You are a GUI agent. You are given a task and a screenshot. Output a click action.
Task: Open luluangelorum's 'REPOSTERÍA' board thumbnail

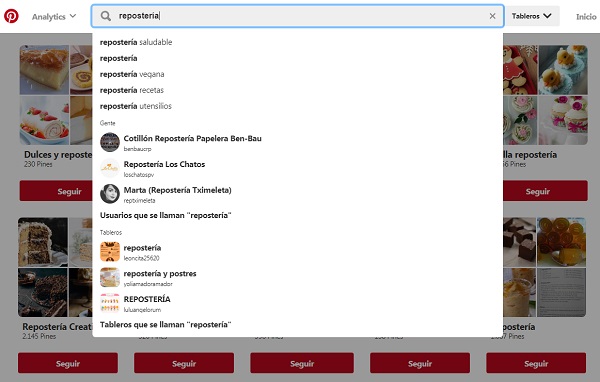(x=110, y=303)
